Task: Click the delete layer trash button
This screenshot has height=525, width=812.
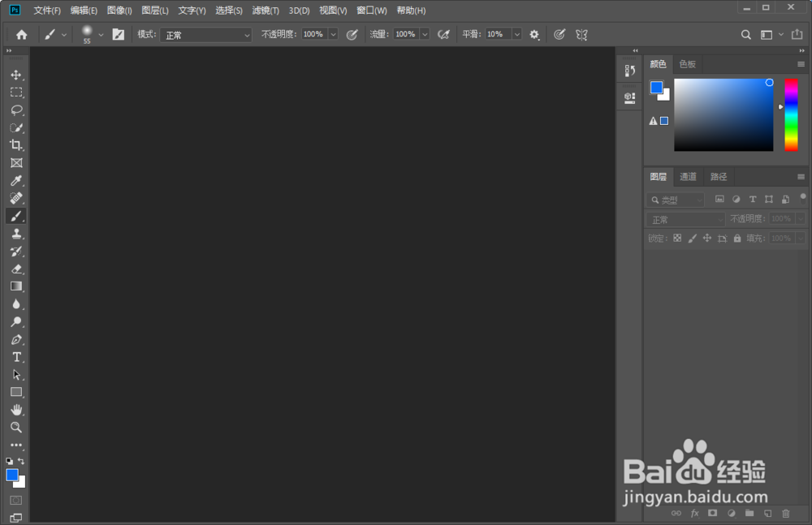Action: pyautogui.click(x=785, y=513)
